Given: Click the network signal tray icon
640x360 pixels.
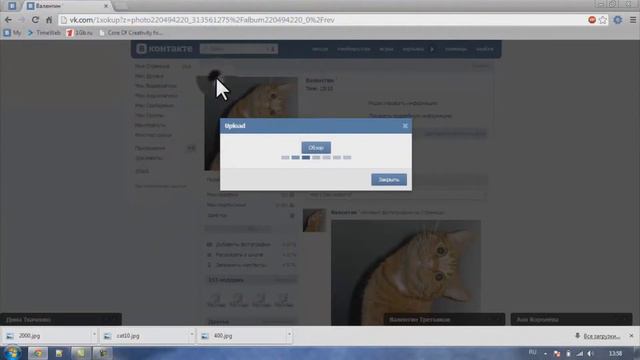Looking at the screenshot, I should pyautogui.click(x=580, y=353).
